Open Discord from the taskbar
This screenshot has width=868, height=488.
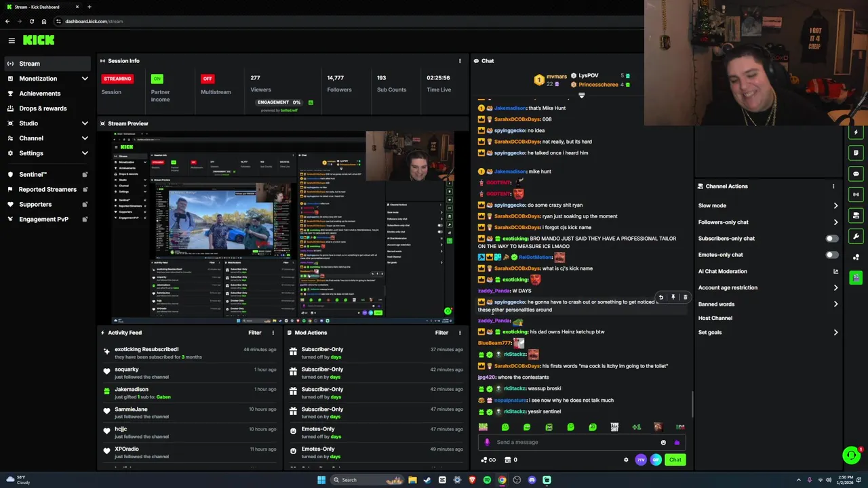pyautogui.click(x=532, y=480)
